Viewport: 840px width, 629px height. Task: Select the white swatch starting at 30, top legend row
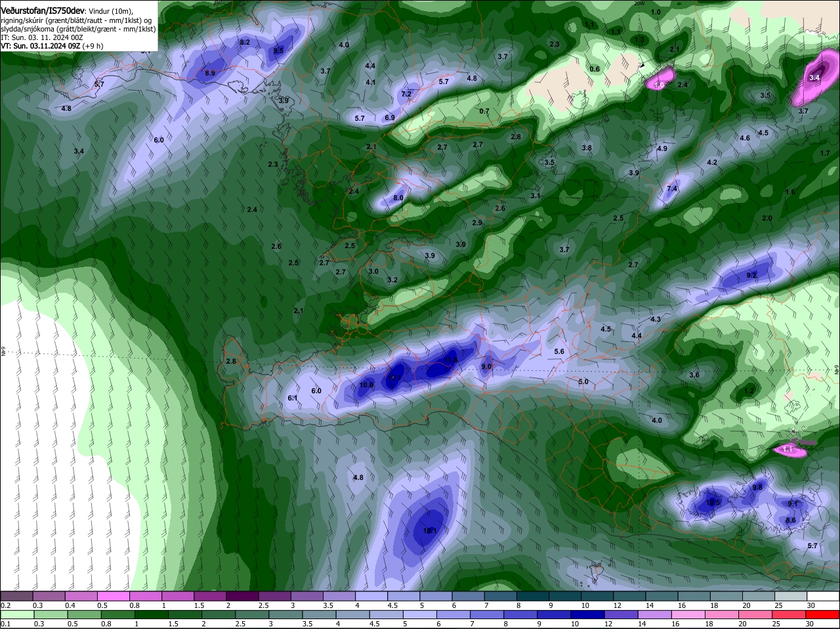(823, 596)
